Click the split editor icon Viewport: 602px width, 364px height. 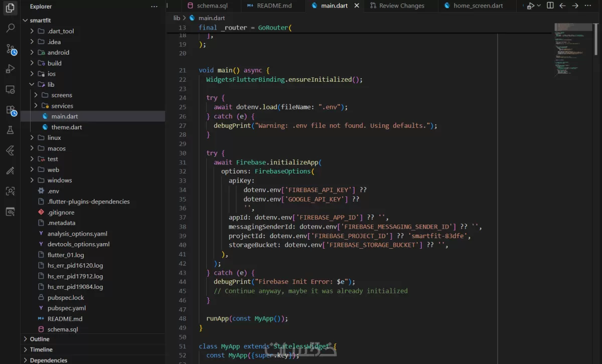(550, 6)
